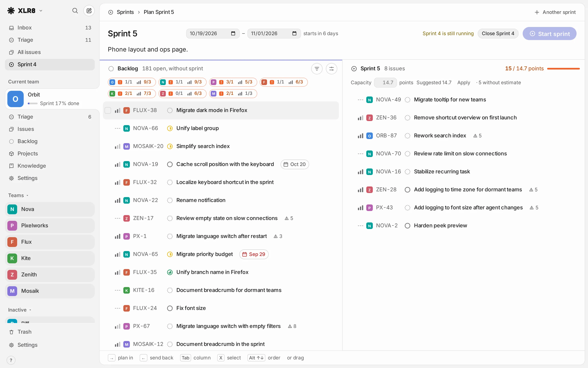Open the search magnifier icon
The height and width of the screenshot is (368, 588).
click(x=75, y=11)
